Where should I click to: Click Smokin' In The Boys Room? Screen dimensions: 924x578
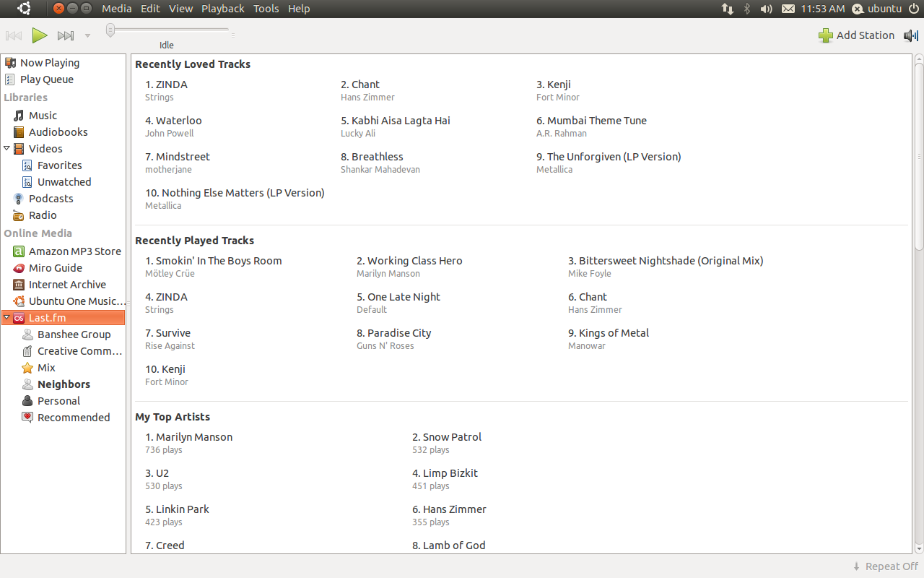pos(214,261)
